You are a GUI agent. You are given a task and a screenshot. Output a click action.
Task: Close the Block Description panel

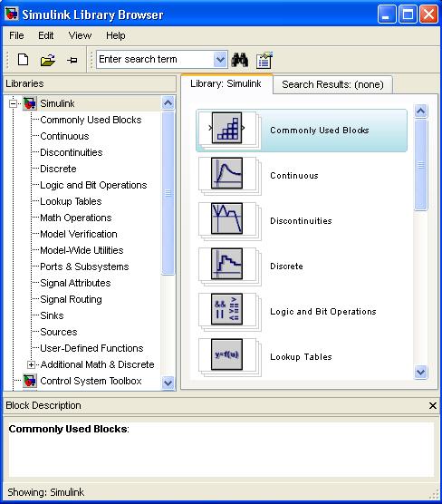(433, 405)
